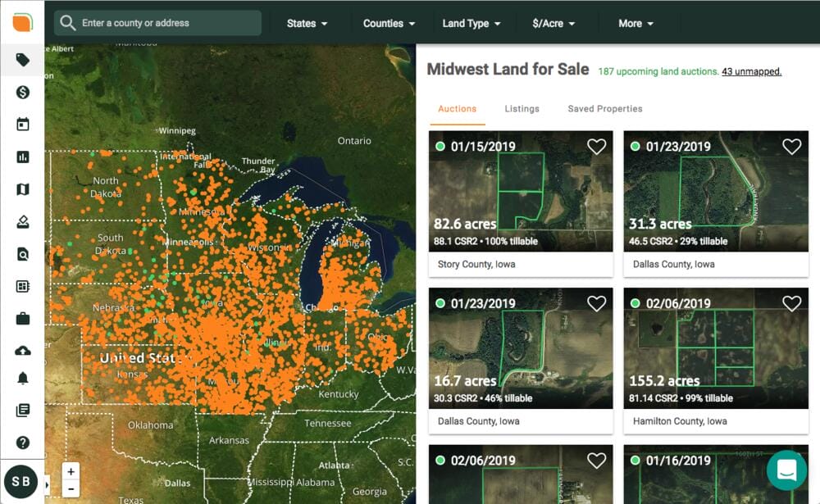The height and width of the screenshot is (504, 820).
Task: Open the $/Acre price filter
Action: (555, 24)
